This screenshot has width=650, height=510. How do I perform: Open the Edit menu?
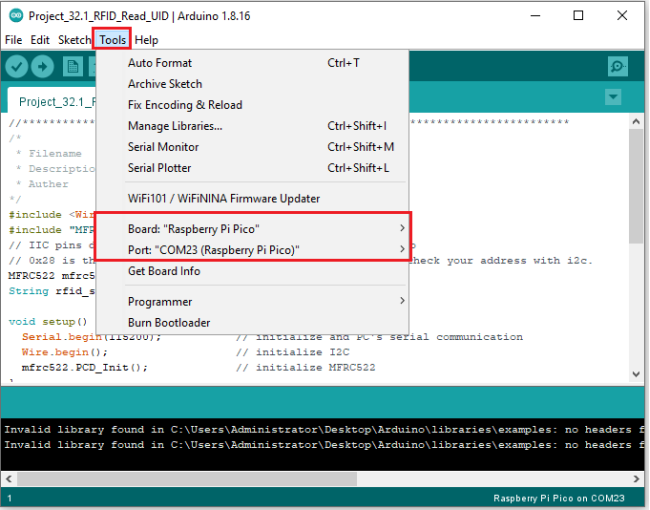point(40,40)
